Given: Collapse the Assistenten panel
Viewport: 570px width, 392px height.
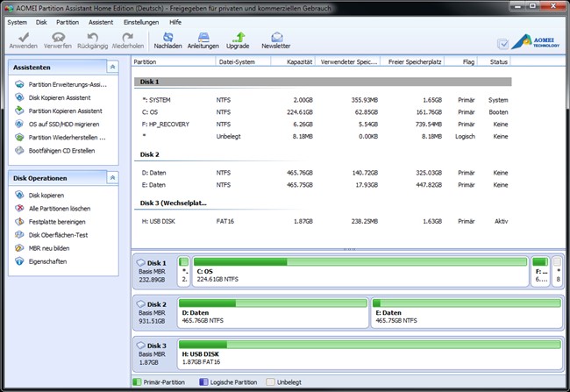Looking at the screenshot, I should [x=113, y=67].
